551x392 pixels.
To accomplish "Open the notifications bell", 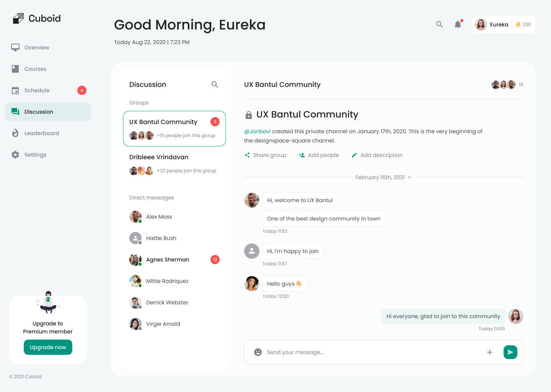I will tap(458, 24).
